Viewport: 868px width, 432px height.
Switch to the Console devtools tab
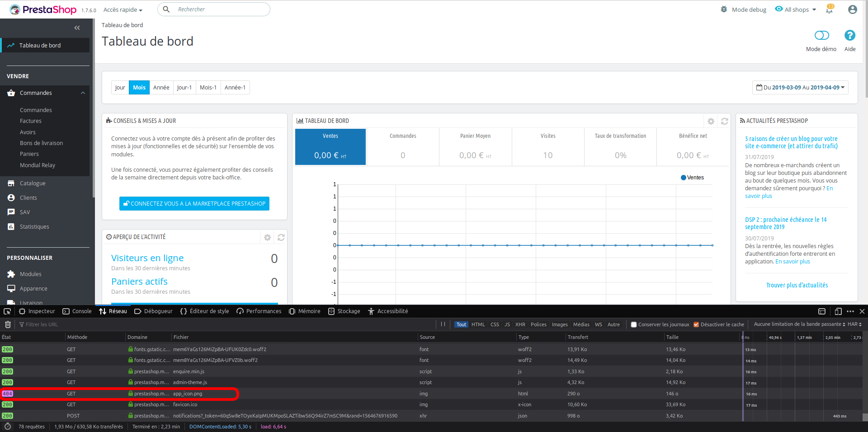click(77, 311)
